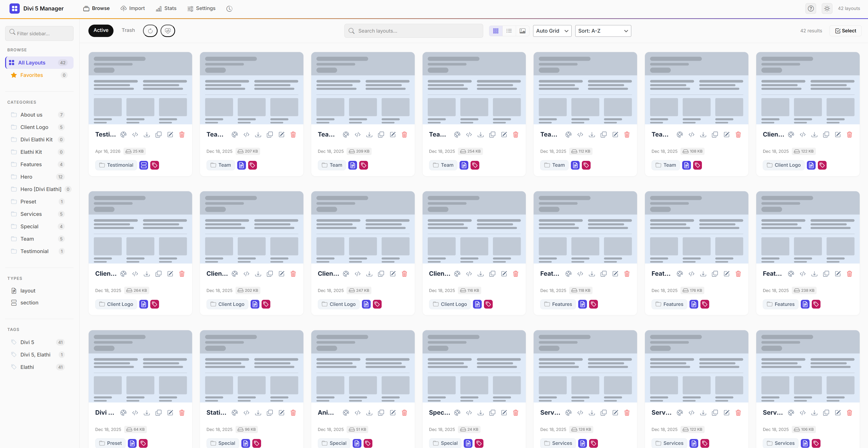The width and height of the screenshot is (868, 448).
Task: Open the Import tab
Action: tap(133, 9)
